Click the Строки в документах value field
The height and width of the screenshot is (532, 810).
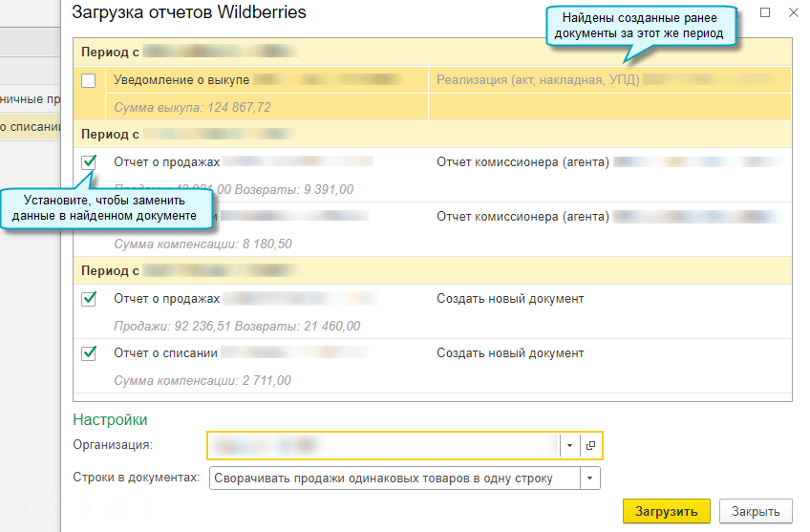pyautogui.click(x=394, y=479)
